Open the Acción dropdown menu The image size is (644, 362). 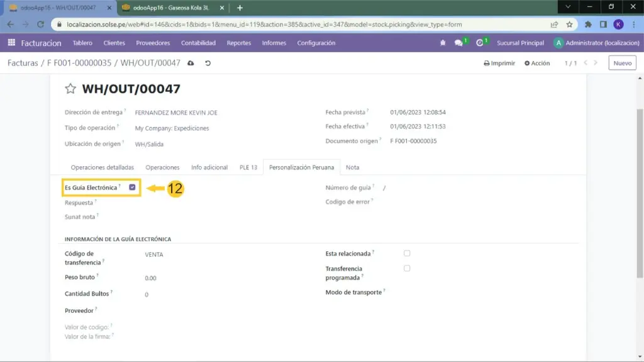point(537,64)
